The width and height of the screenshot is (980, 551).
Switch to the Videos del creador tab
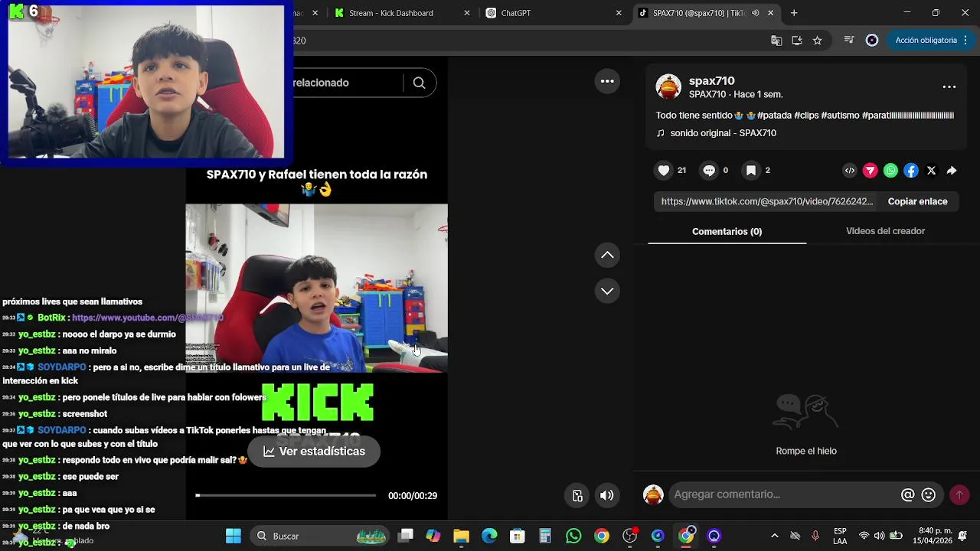pyautogui.click(x=885, y=231)
